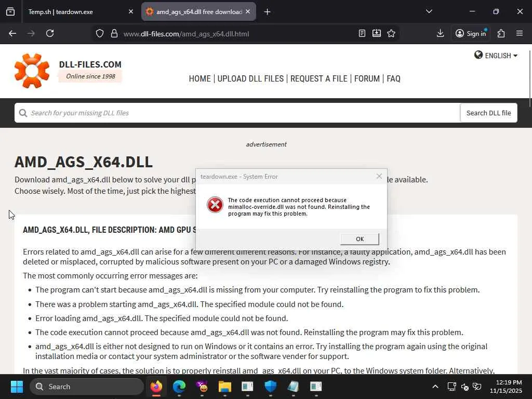Close the Temp.sh teardown.exe tab
Image resolution: width=532 pixels, height=399 pixels.
(131, 11)
